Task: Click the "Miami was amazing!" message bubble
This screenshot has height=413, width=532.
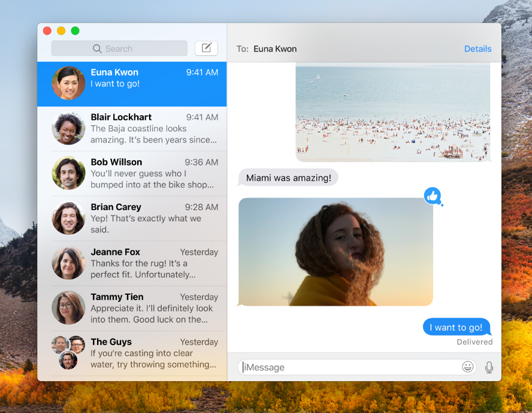Action: tap(288, 178)
